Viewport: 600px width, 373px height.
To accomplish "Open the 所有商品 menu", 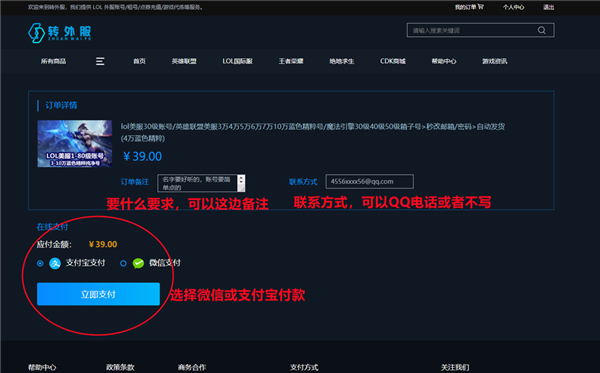I will tap(54, 61).
